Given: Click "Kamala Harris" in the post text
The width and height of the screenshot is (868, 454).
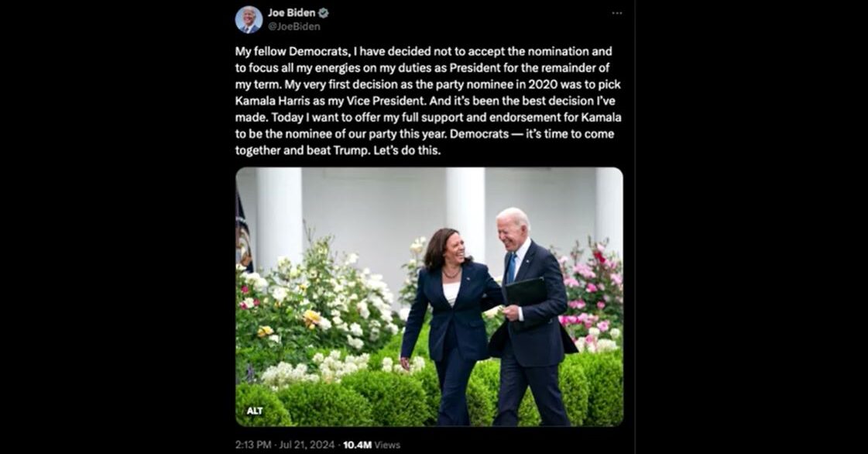Looking at the screenshot, I should click(270, 101).
